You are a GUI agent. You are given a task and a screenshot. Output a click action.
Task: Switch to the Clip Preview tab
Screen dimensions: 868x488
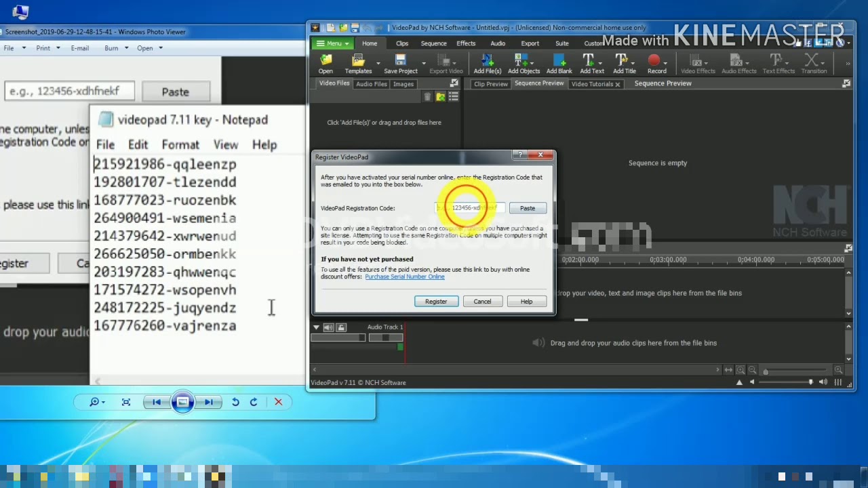491,84
